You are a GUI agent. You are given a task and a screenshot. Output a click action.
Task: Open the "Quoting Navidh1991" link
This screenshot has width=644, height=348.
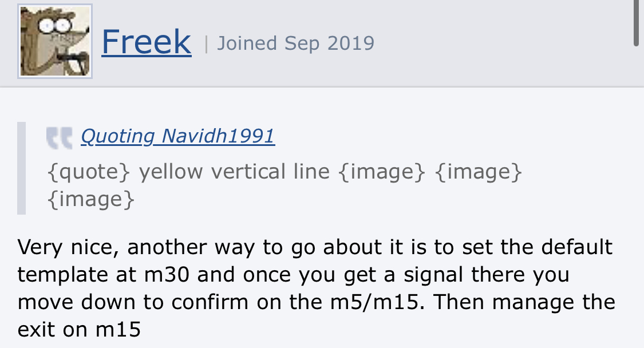(177, 136)
